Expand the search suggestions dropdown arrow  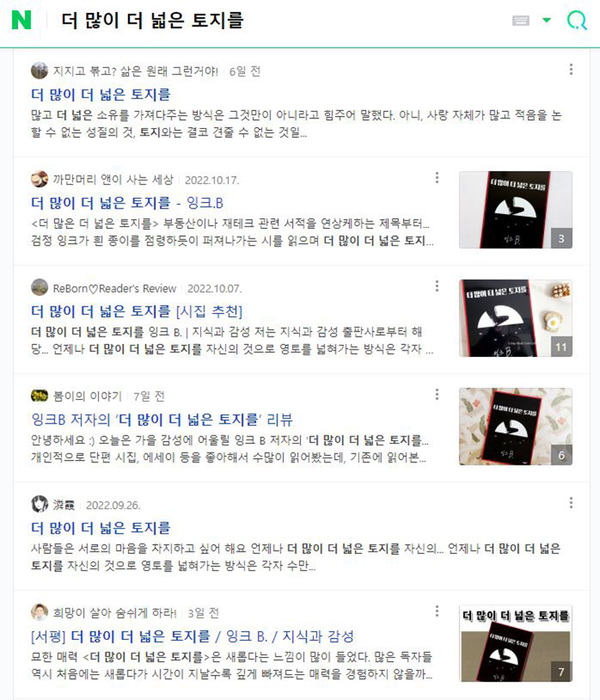[x=546, y=20]
